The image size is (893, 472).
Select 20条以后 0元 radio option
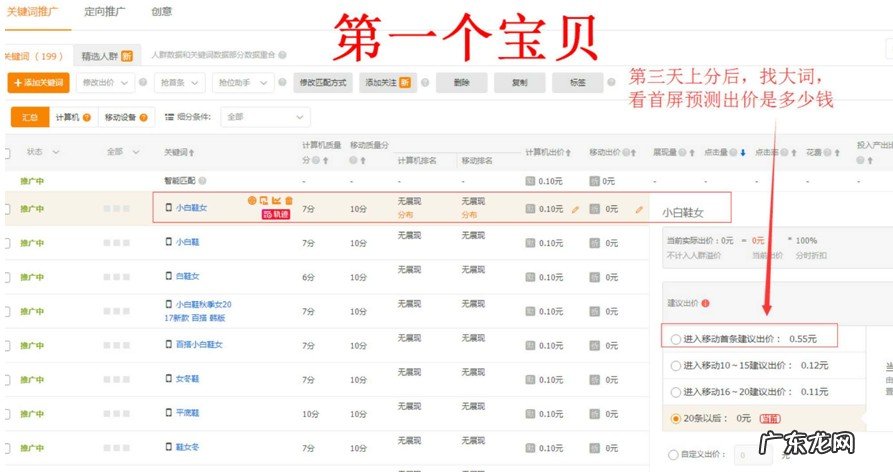675,418
